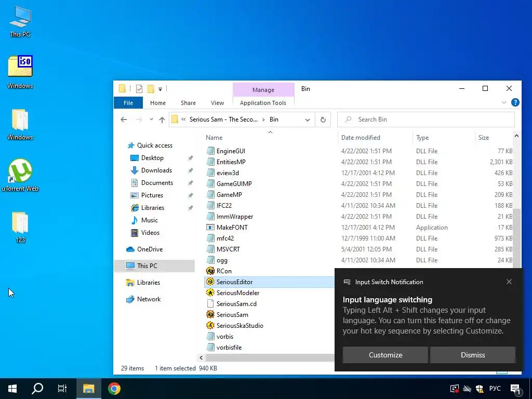The height and width of the screenshot is (399, 532).
Task: Click New folder quick access toolbar icon
Action: (x=151, y=89)
